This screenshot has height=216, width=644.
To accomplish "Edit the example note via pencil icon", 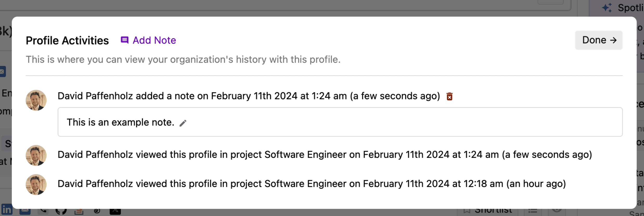I will [183, 123].
